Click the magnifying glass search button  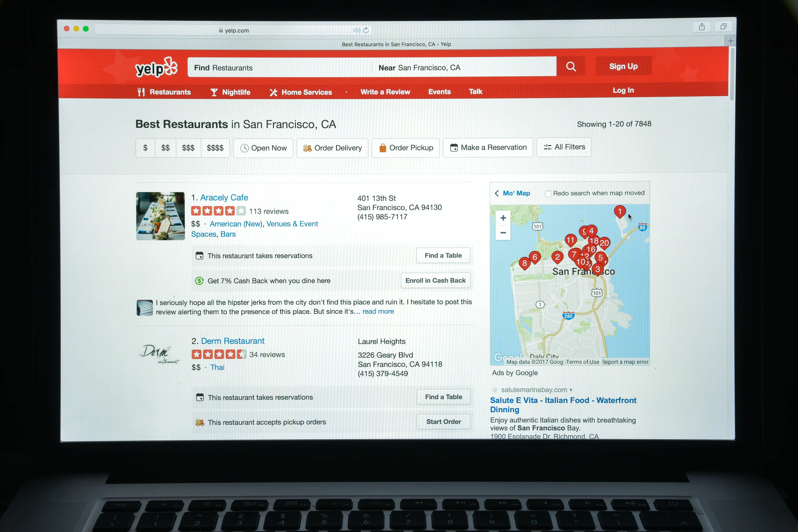571,66
